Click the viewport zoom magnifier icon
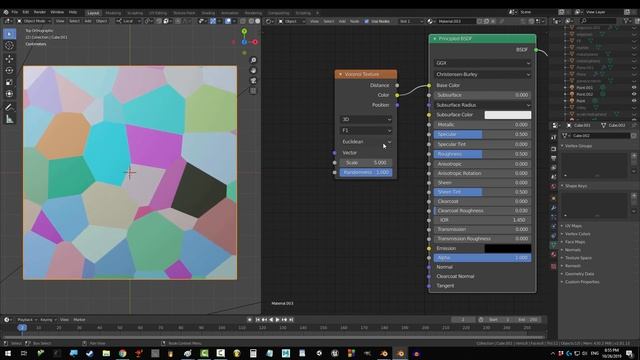 click(253, 60)
